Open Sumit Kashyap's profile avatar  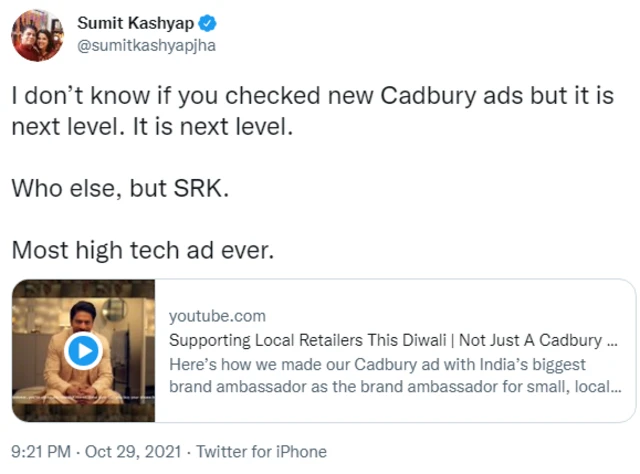pos(37,35)
